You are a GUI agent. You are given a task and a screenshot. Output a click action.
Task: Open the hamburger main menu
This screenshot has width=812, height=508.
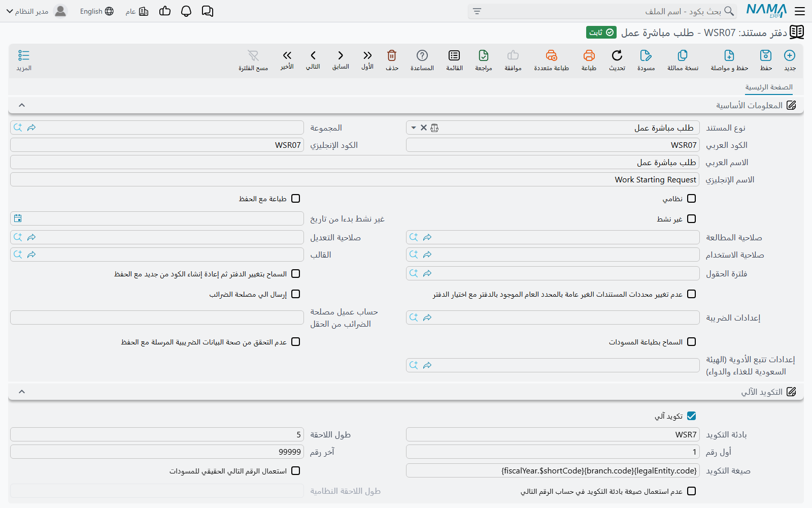pyautogui.click(x=800, y=11)
